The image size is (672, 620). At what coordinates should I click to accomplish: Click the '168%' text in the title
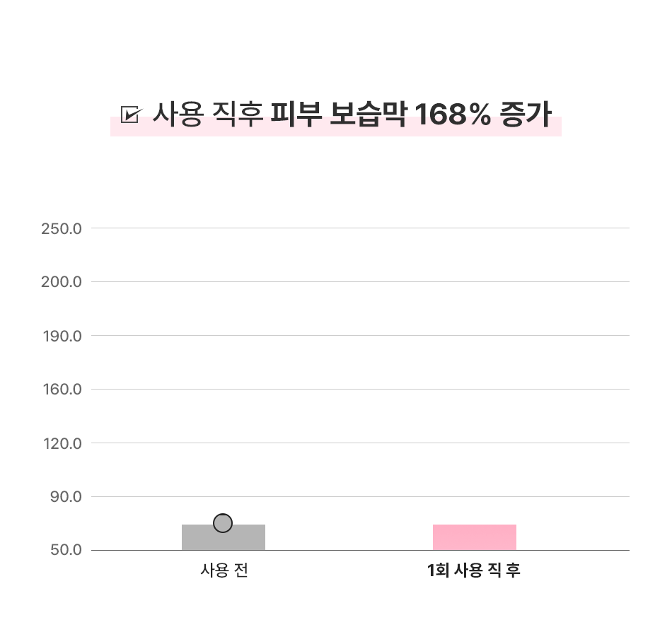(452, 115)
